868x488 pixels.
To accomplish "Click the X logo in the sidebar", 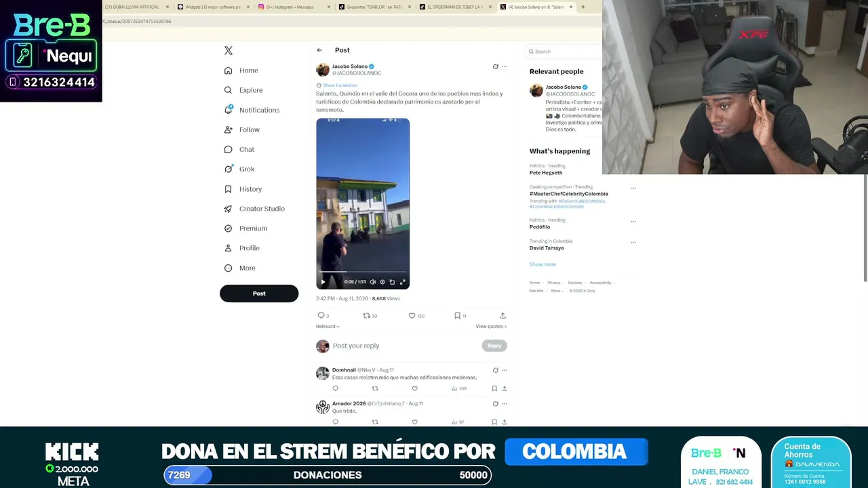I will (x=229, y=51).
